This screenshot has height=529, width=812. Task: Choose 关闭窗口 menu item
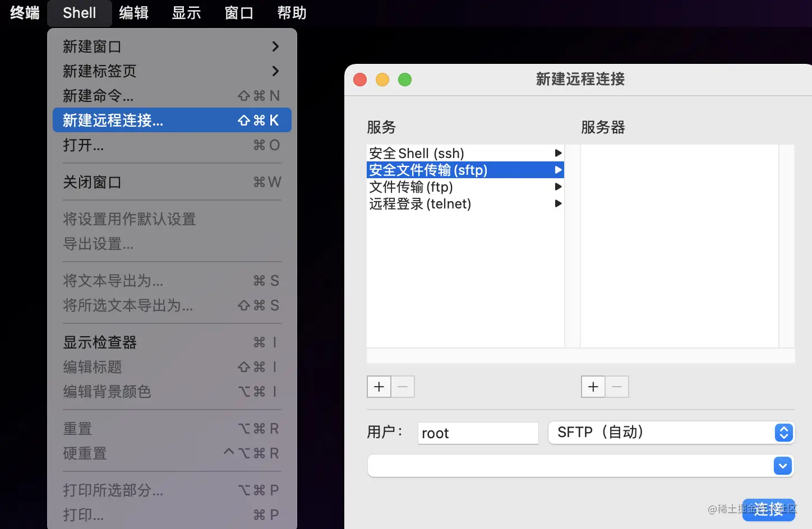(x=172, y=182)
